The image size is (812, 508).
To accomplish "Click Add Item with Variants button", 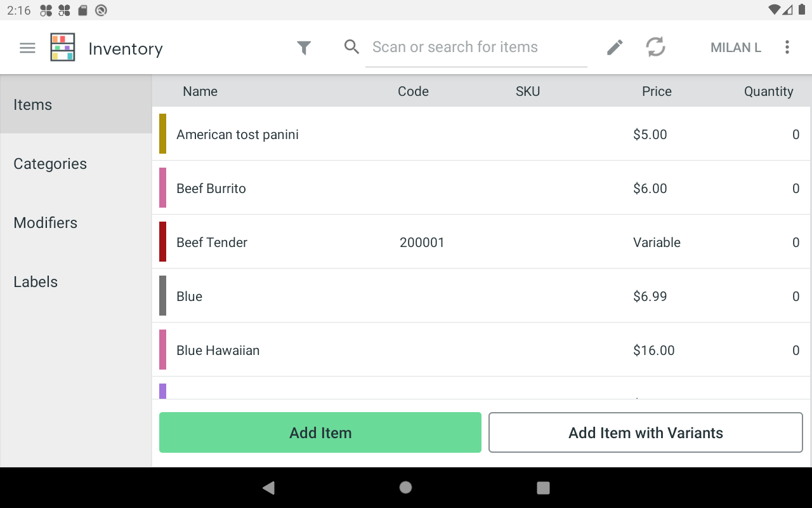I will point(645,433).
